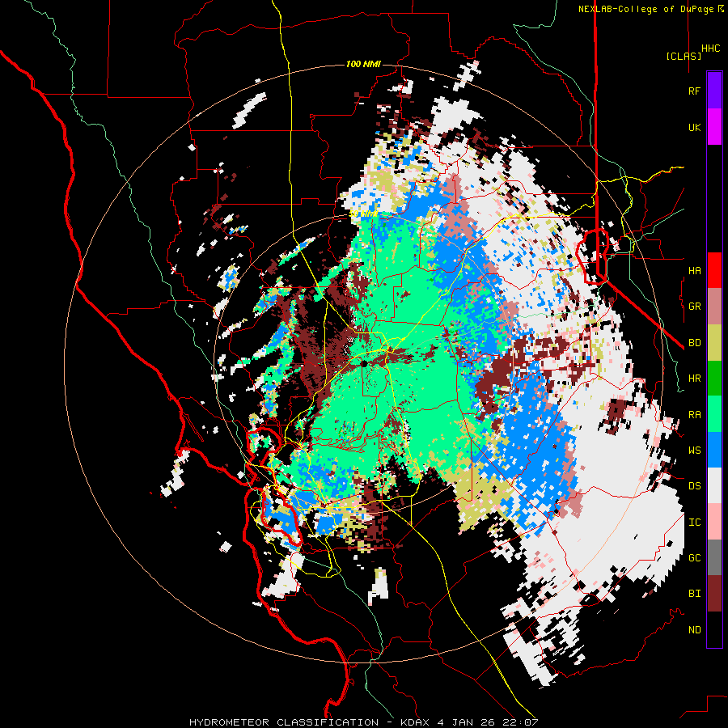This screenshot has height=728, width=728.
Task: Click the 'HA' legend label text
Action: (x=694, y=271)
